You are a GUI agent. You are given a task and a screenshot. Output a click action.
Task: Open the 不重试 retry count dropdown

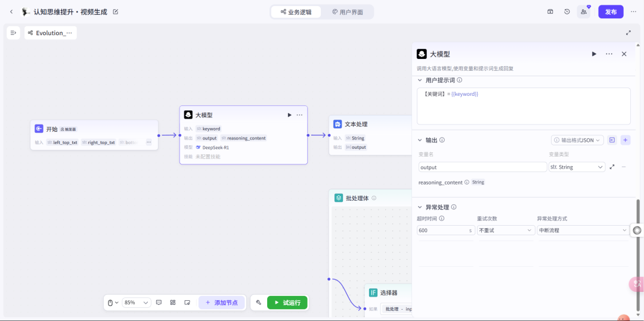click(x=506, y=230)
